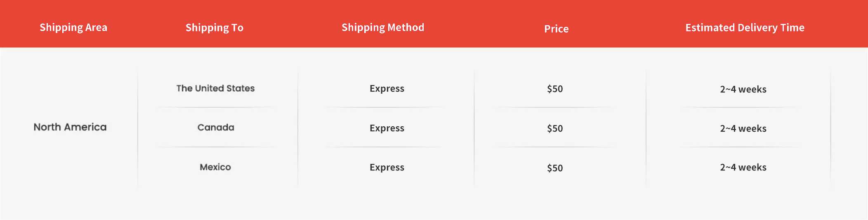Viewport: 868px width, 220px height.
Task: Click Express method in Canada row
Action: pos(387,128)
